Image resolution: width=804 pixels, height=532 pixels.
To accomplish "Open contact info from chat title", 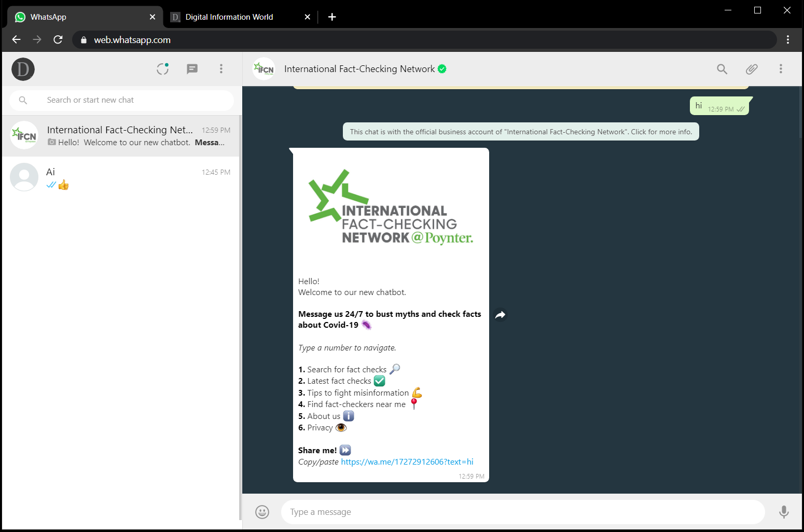I will pyautogui.click(x=359, y=69).
